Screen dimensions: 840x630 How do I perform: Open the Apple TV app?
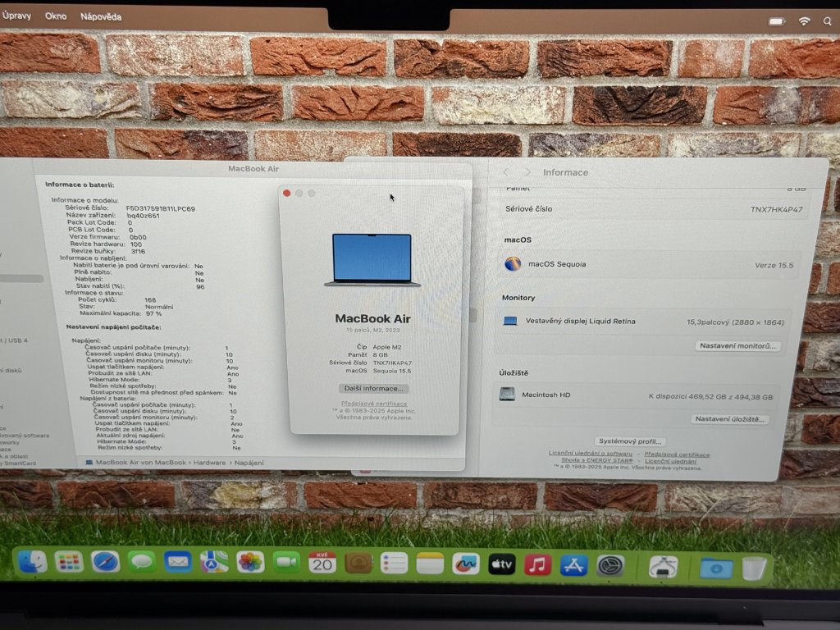click(x=502, y=564)
